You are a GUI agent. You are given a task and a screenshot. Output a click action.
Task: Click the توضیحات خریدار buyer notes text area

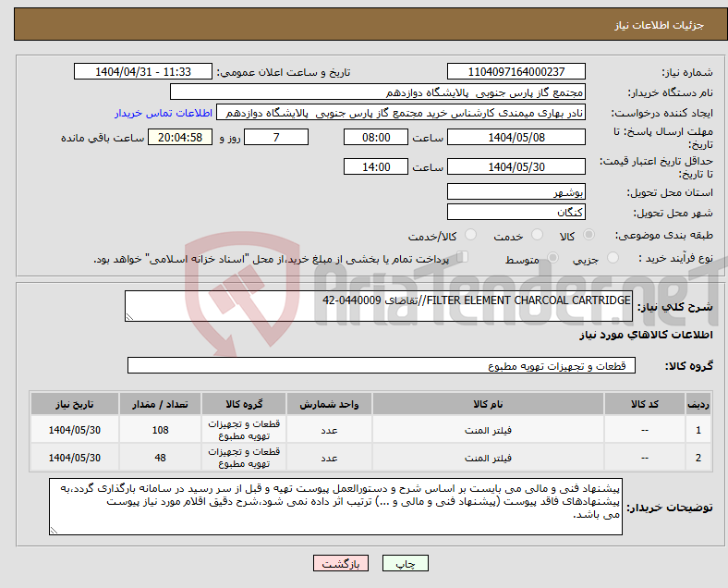point(337,506)
